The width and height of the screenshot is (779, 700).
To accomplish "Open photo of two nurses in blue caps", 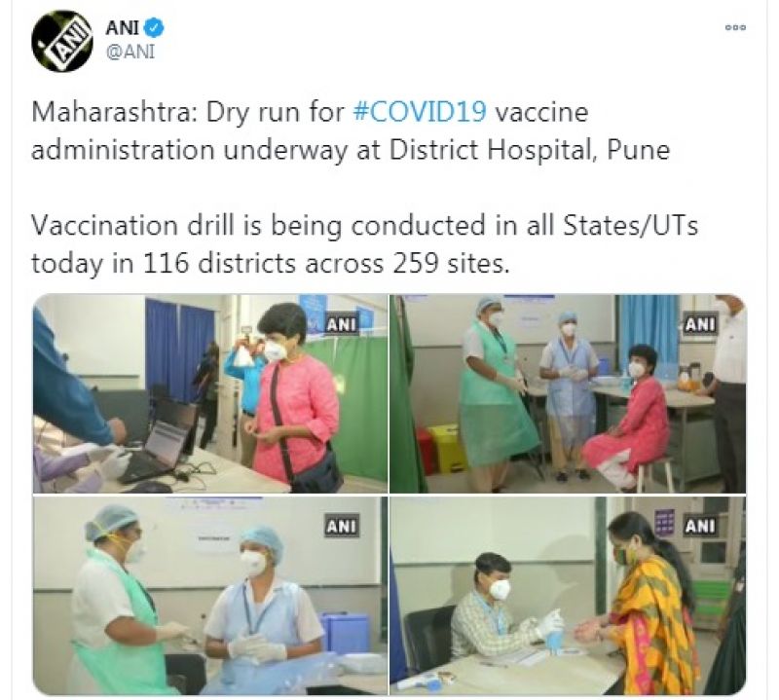I will 210,595.
